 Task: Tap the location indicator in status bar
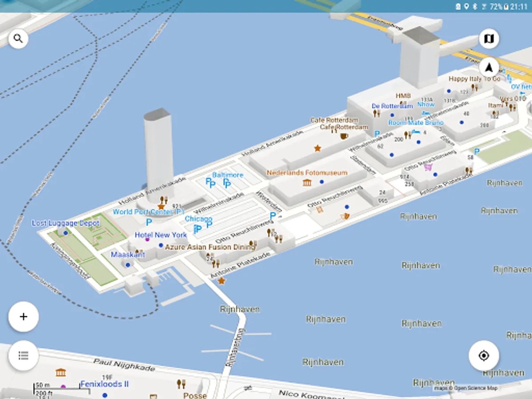tap(466, 6)
